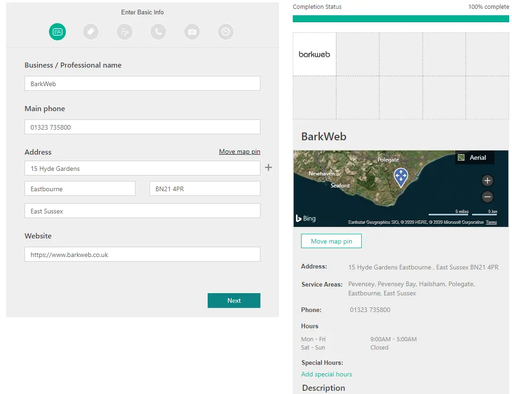Edit the Eastbourne city field
This screenshot has width=512, height=394.
point(80,189)
